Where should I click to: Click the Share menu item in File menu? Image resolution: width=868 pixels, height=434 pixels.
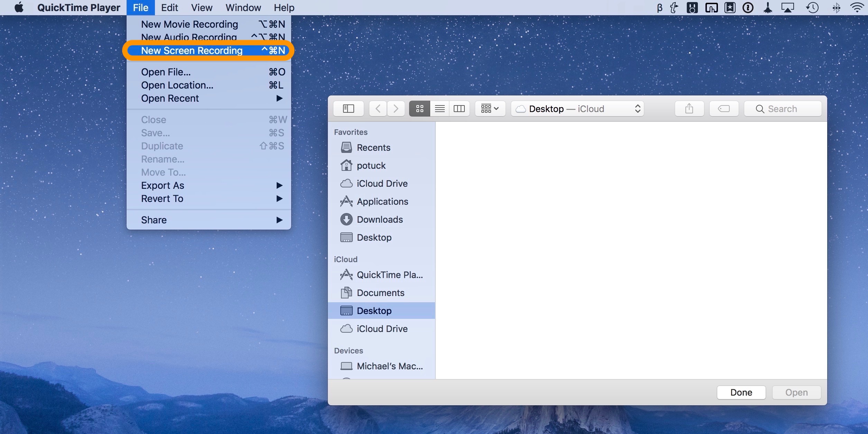[x=154, y=220]
